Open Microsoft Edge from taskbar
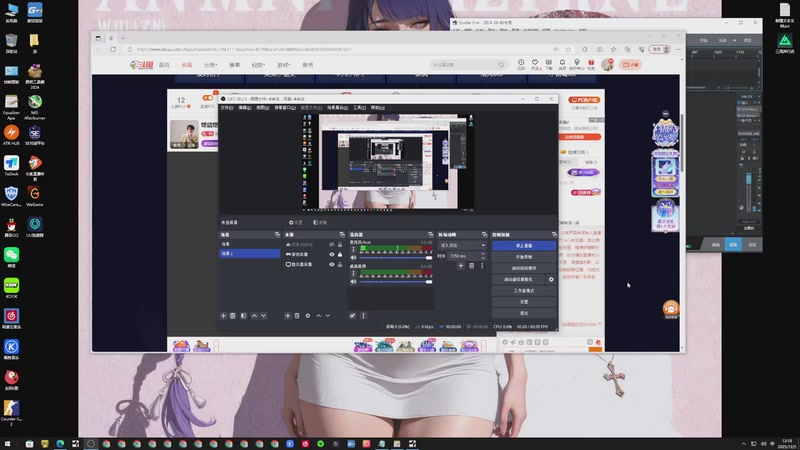This screenshot has height=450, width=800. pyautogui.click(x=60, y=444)
